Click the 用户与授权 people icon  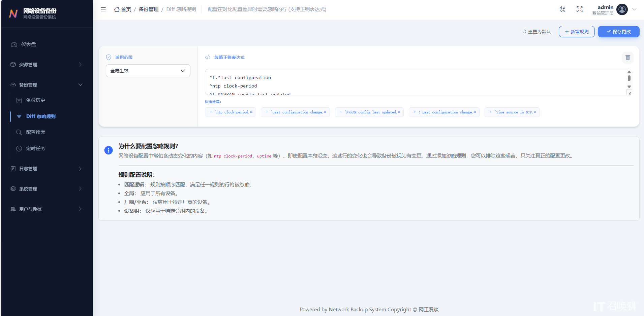point(13,209)
